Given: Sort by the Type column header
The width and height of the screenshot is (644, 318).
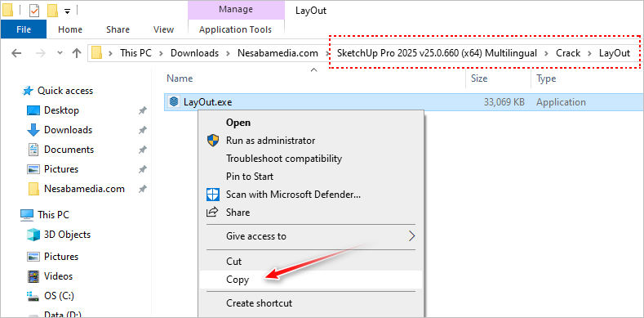Looking at the screenshot, I should click(546, 78).
